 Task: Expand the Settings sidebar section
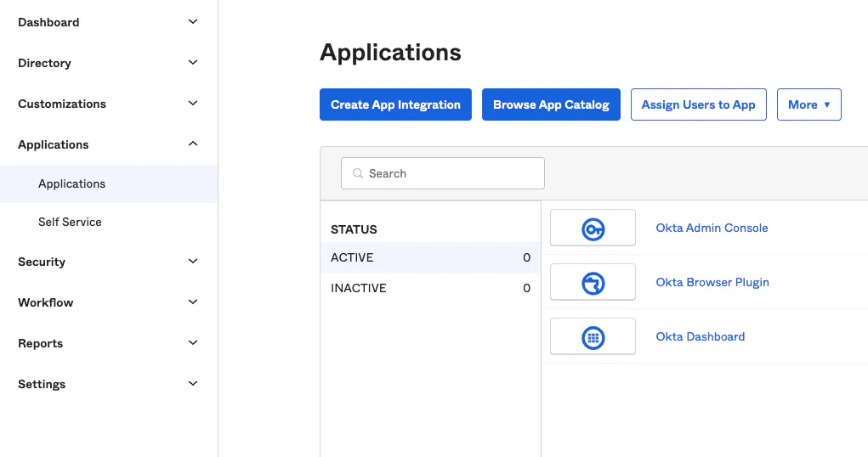tap(193, 384)
